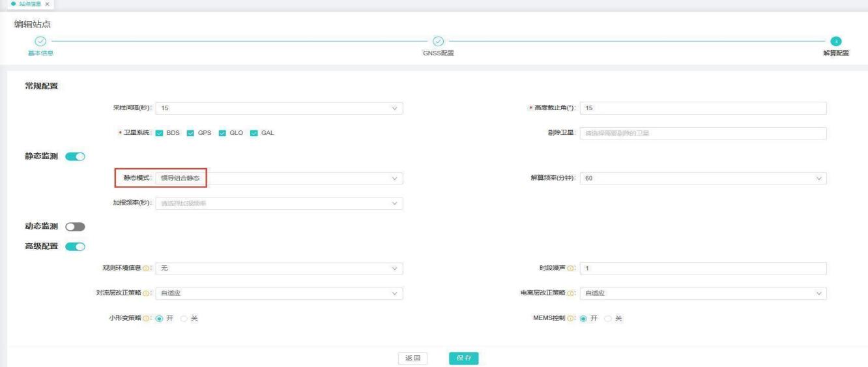The image size is (868, 367).
Task: Close the 站点信息 tab
Action: tap(48, 5)
